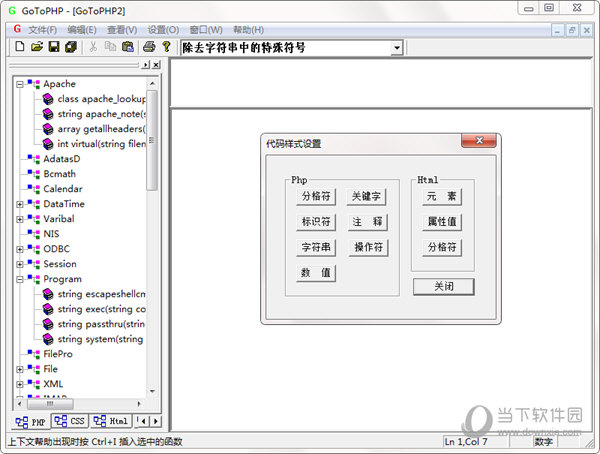Expand the DataTime tree node

tap(20, 204)
